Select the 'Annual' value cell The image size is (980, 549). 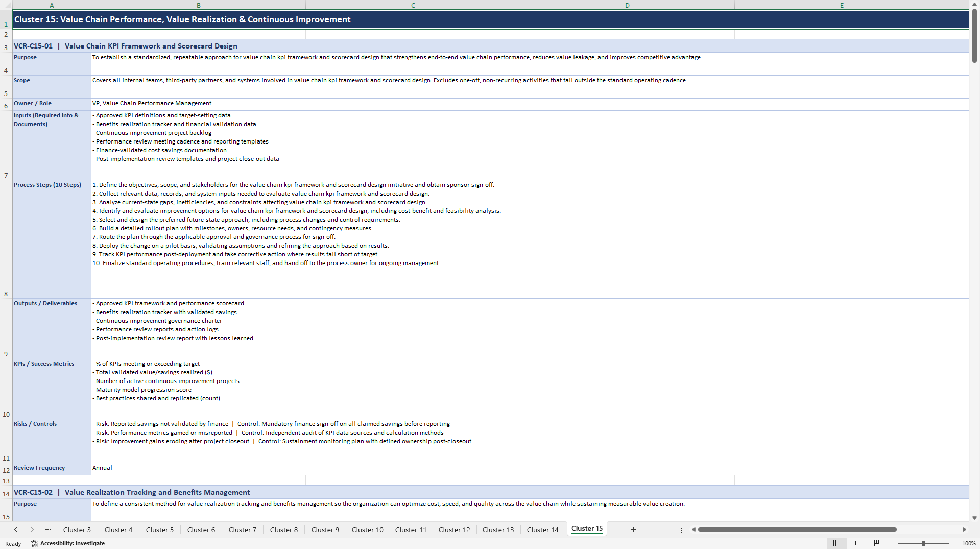pyautogui.click(x=530, y=469)
